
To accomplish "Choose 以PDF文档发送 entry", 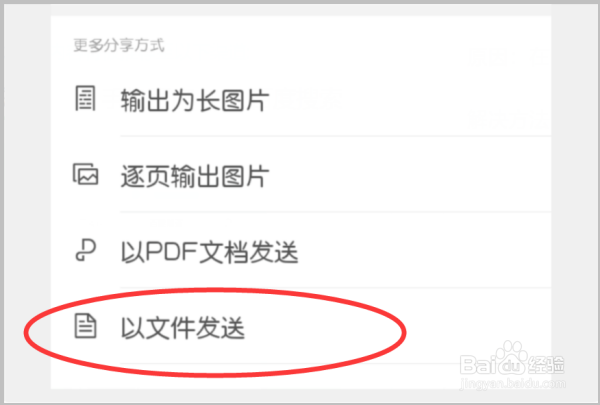I will (209, 252).
